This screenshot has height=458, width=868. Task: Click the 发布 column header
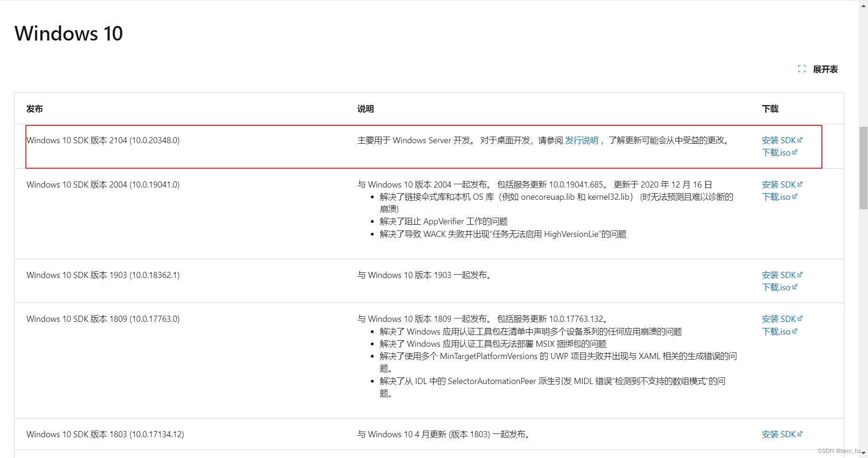pyautogui.click(x=34, y=109)
